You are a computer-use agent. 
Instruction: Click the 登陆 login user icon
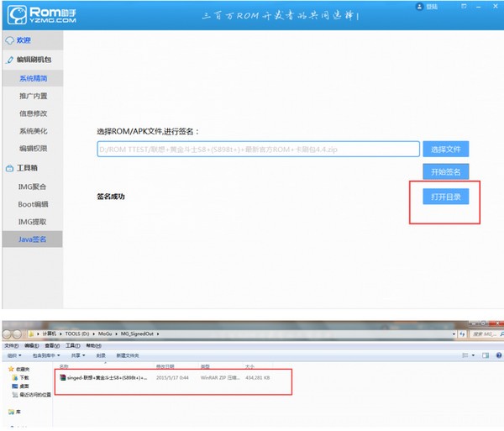[419, 7]
